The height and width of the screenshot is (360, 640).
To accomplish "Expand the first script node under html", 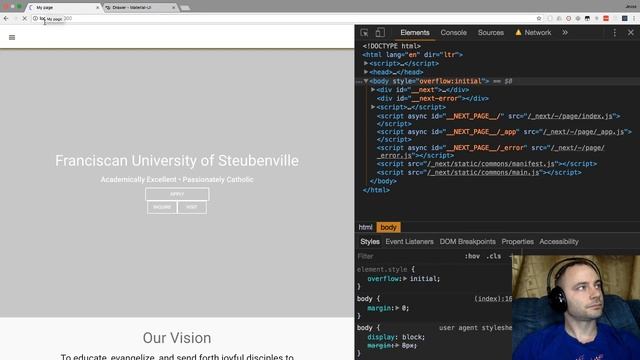I will (x=366, y=63).
